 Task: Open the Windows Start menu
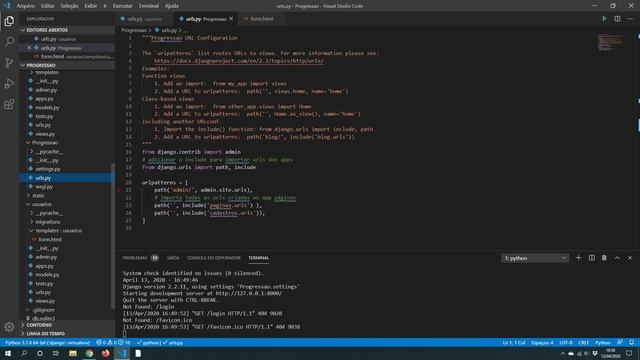point(8,353)
